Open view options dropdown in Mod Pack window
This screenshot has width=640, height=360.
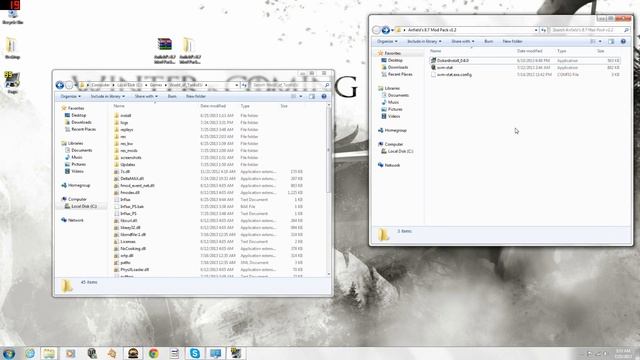click(x=600, y=41)
